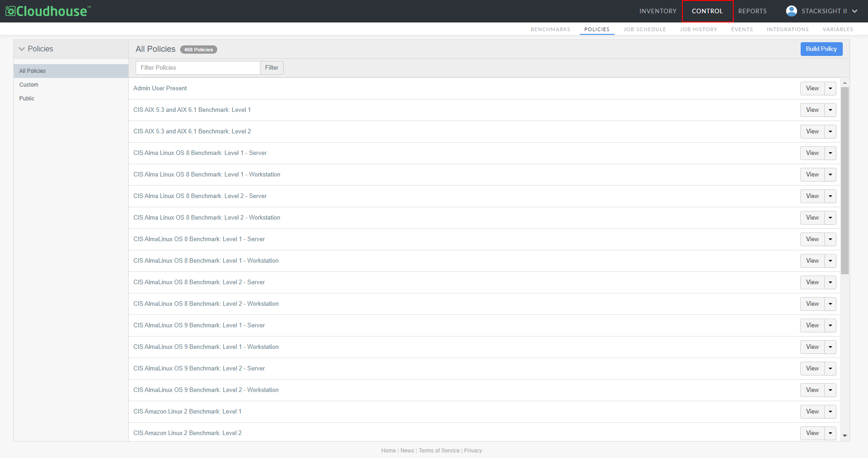Viewport: 868px width, 458px height.
Task: Open the user account avatar icon
Action: (791, 11)
